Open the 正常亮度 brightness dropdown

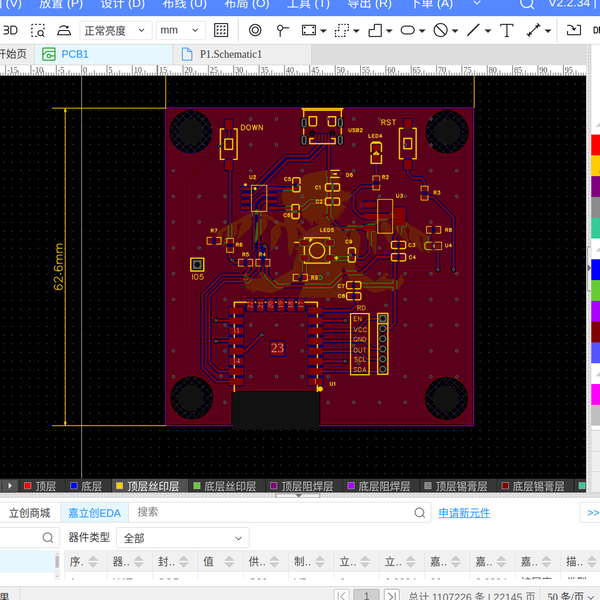(116, 30)
